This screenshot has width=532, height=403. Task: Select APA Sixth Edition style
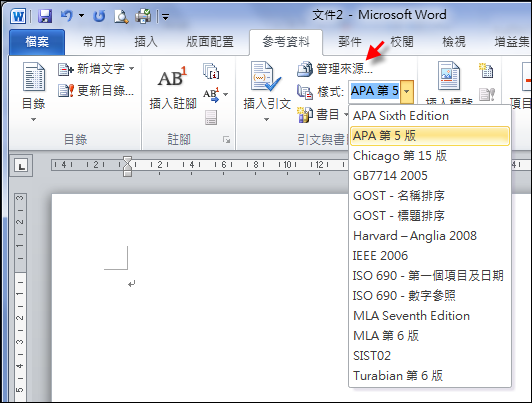point(430,116)
